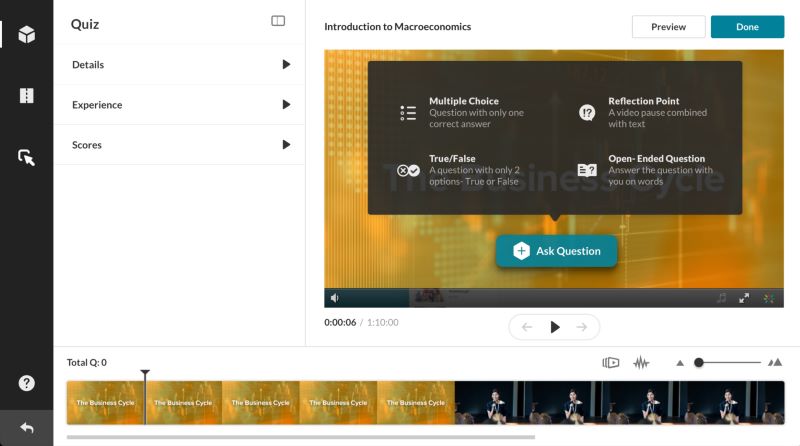Screen dimensions: 800x446
Task: Click the Multiple Choice list icon
Action: (408, 113)
